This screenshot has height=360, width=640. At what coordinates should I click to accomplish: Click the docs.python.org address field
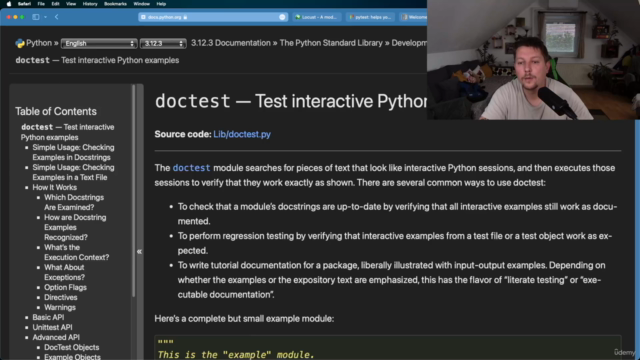(213, 17)
